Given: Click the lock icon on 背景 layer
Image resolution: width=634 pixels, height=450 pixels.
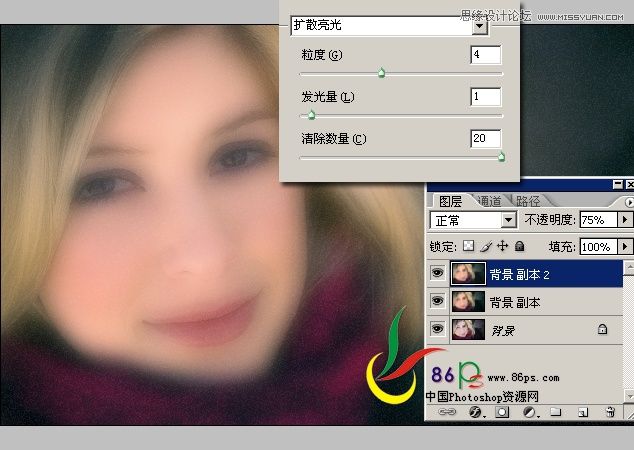Looking at the screenshot, I should click(x=602, y=329).
